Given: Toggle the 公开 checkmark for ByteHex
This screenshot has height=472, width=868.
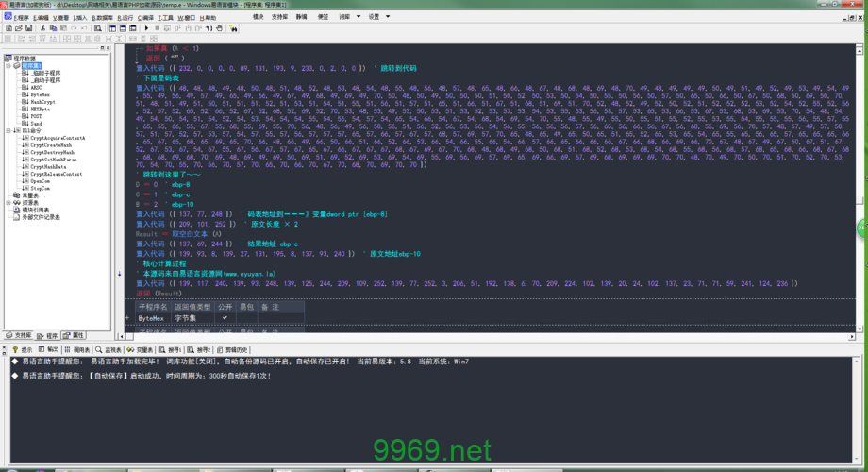Looking at the screenshot, I should 225,318.
